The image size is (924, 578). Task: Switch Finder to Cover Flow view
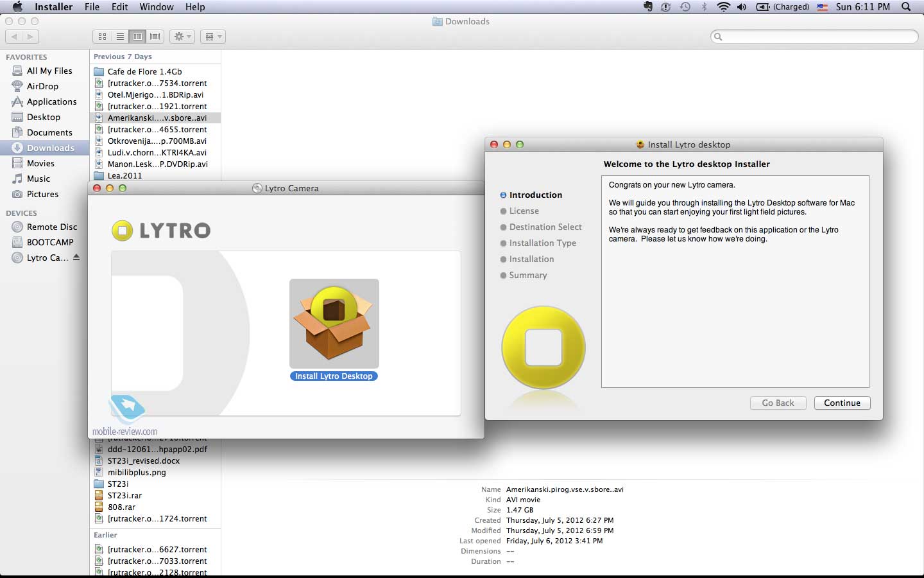tap(155, 37)
